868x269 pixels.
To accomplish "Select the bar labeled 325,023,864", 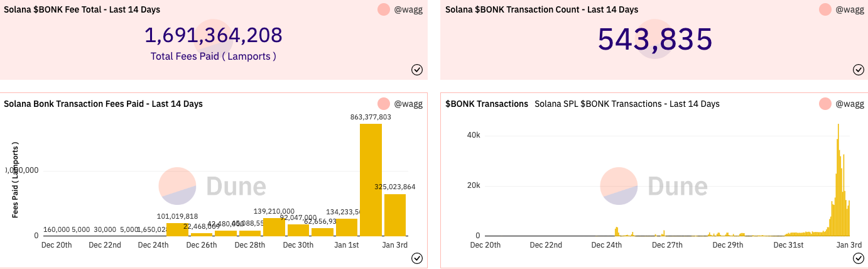I will click(395, 215).
